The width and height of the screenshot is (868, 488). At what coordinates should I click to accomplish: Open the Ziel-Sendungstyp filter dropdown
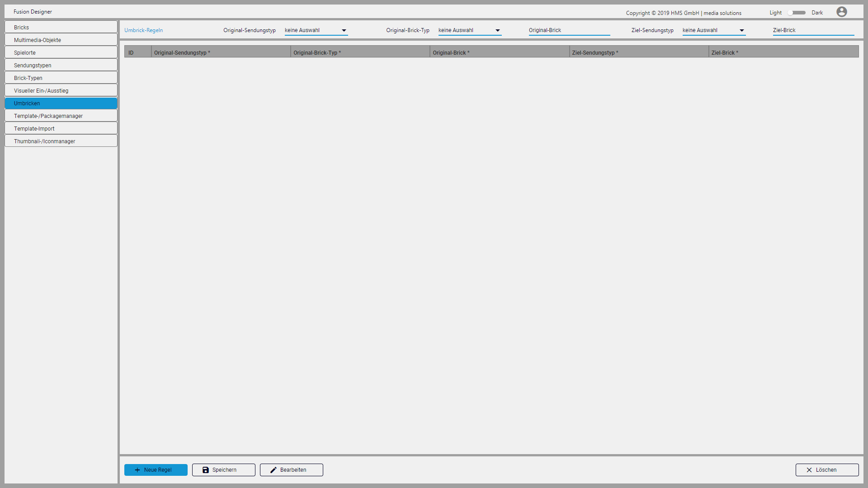coord(714,30)
